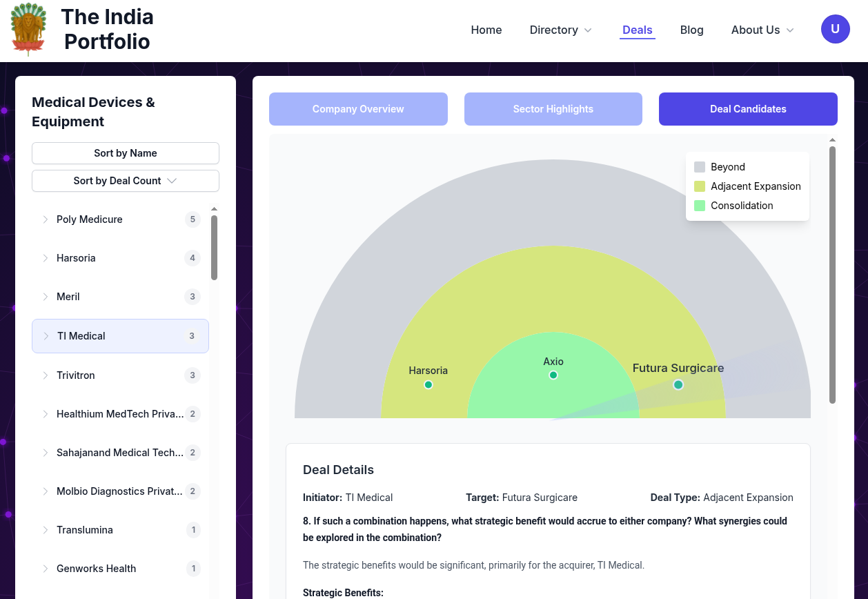Viewport: 868px width, 599px height.
Task: Click the company list scrollbar
Action: [x=214, y=247]
